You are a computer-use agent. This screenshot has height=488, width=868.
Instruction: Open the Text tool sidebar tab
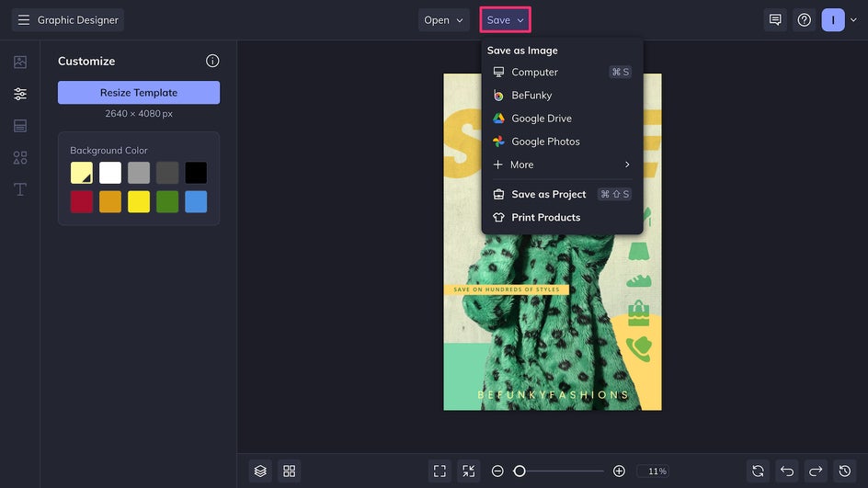coord(20,189)
